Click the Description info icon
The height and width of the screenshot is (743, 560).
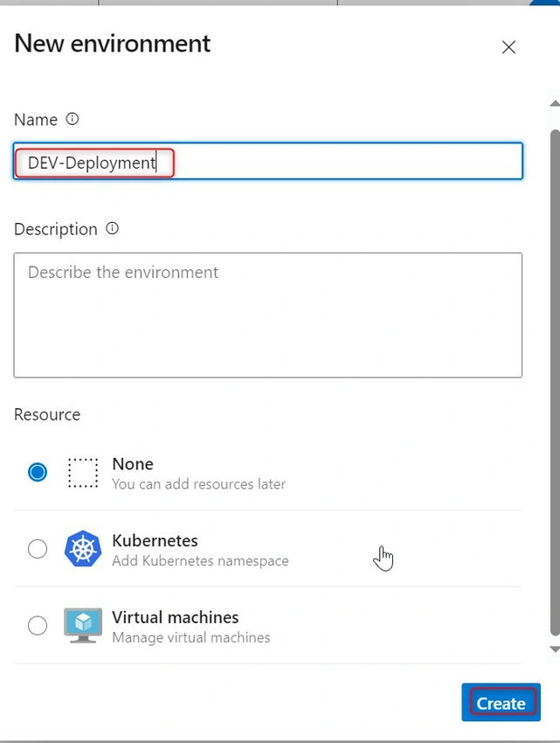tap(113, 228)
